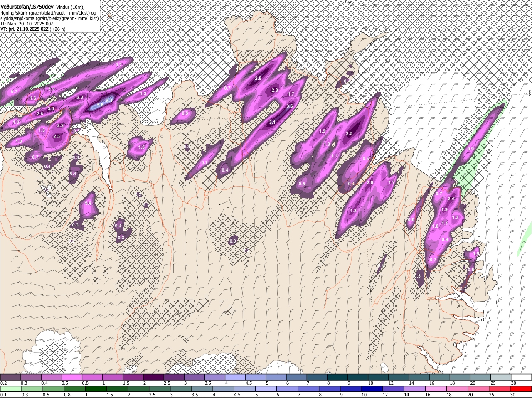
Task: Pick the dark blue rain swatch between 10 and 12
Action: 373,389
